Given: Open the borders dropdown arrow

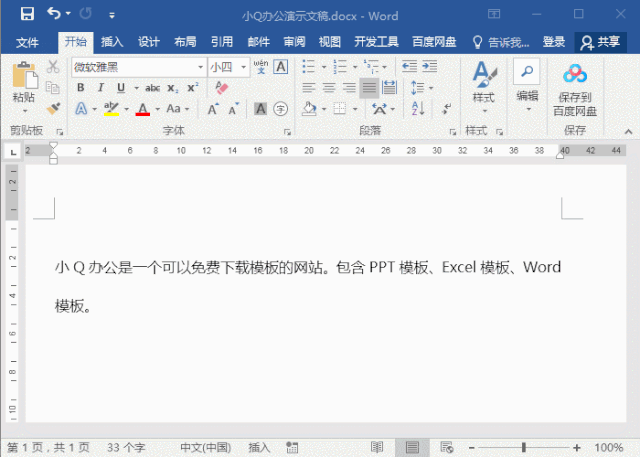Looking at the screenshot, I should [355, 109].
